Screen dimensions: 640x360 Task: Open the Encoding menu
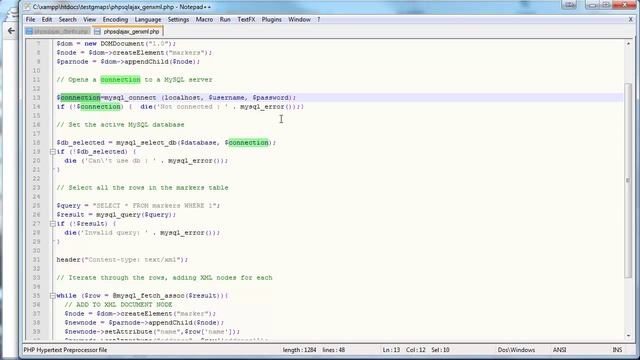[x=115, y=19]
